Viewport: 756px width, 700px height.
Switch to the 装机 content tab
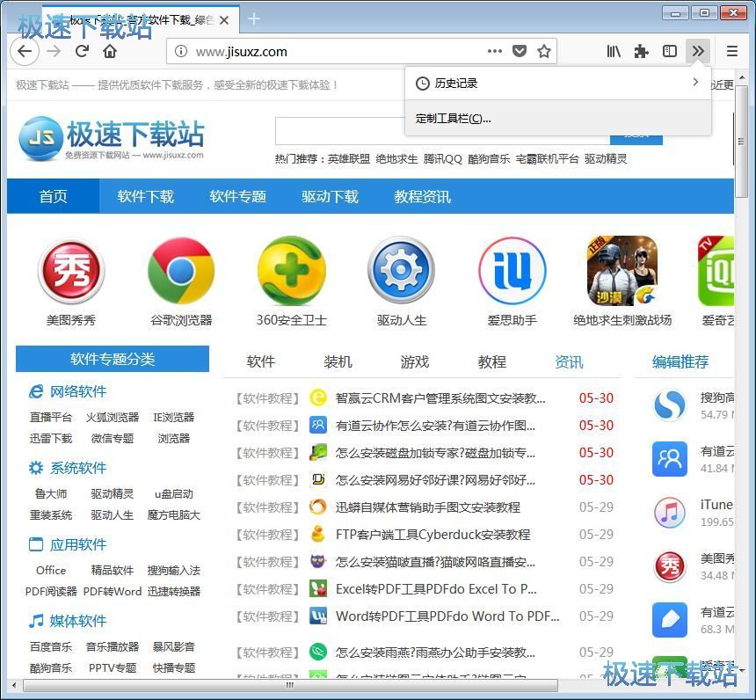pyautogui.click(x=338, y=361)
